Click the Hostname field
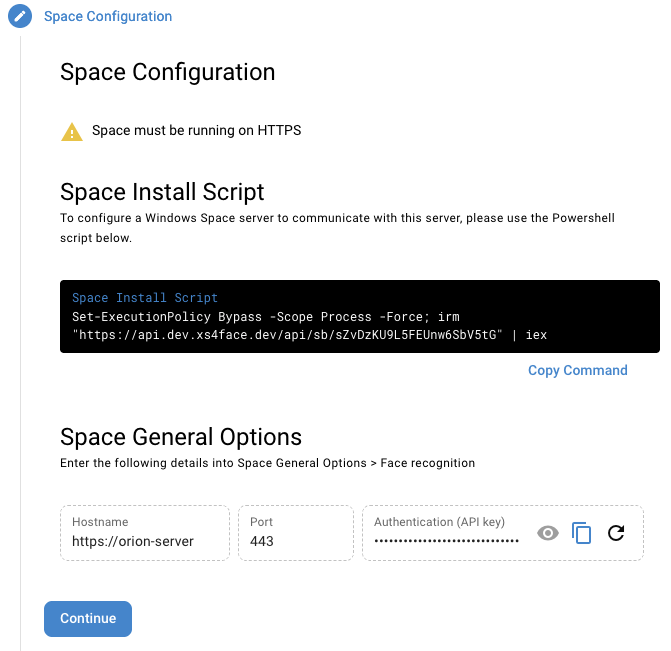Viewport: 671px width, 651px height. click(145, 533)
